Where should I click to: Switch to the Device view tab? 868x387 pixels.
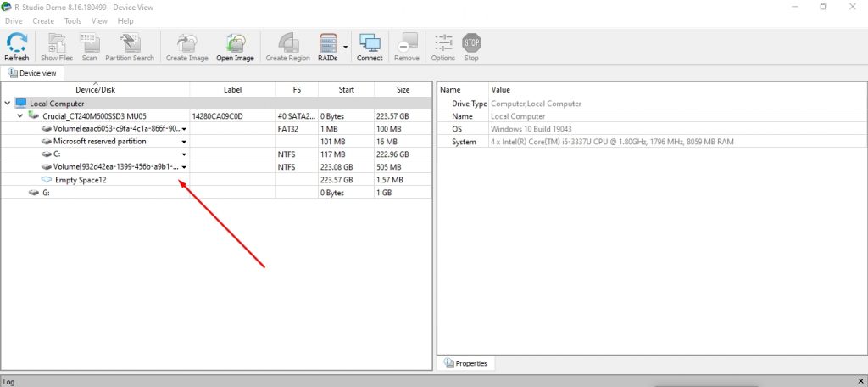[33, 73]
